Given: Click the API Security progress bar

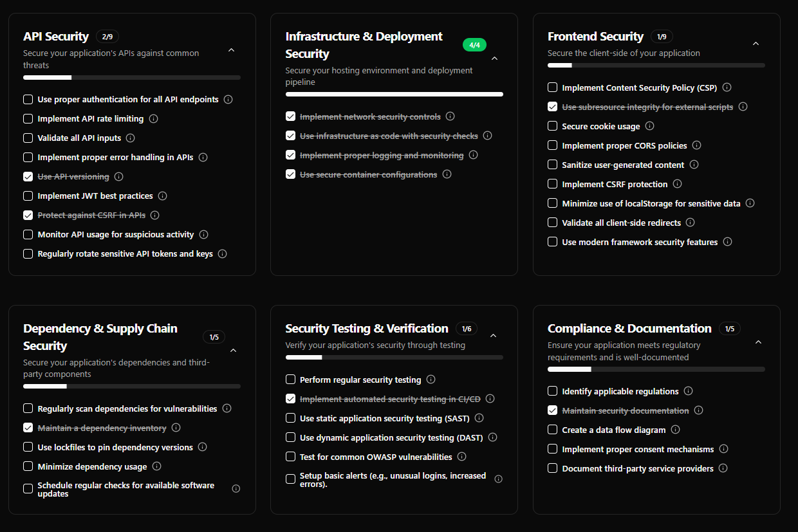Looking at the screenshot, I should (x=132, y=78).
